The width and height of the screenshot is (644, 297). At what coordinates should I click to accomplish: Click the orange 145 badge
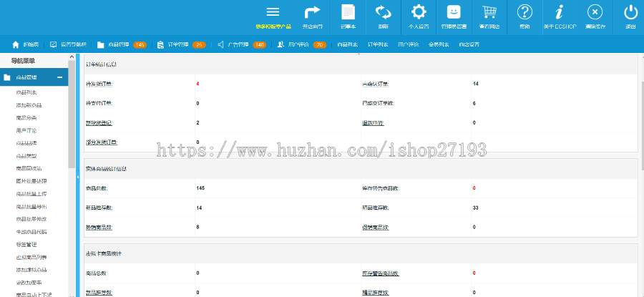click(140, 45)
